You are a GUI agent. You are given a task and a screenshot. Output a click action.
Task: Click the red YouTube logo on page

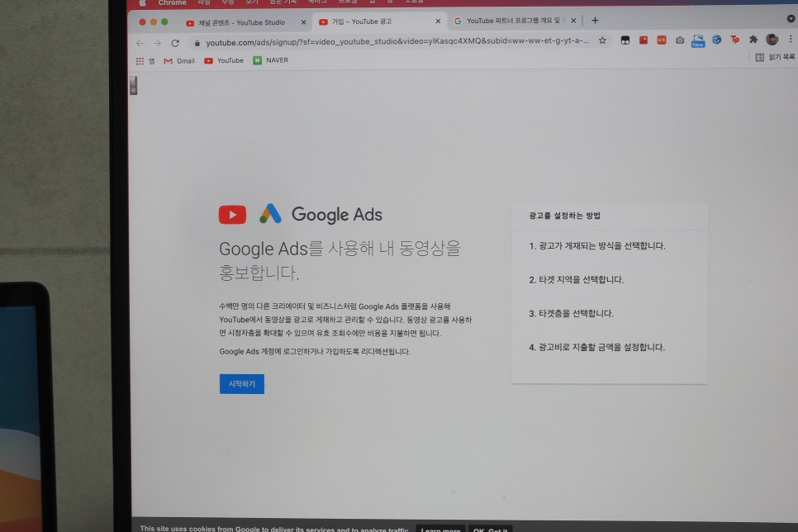coord(233,215)
